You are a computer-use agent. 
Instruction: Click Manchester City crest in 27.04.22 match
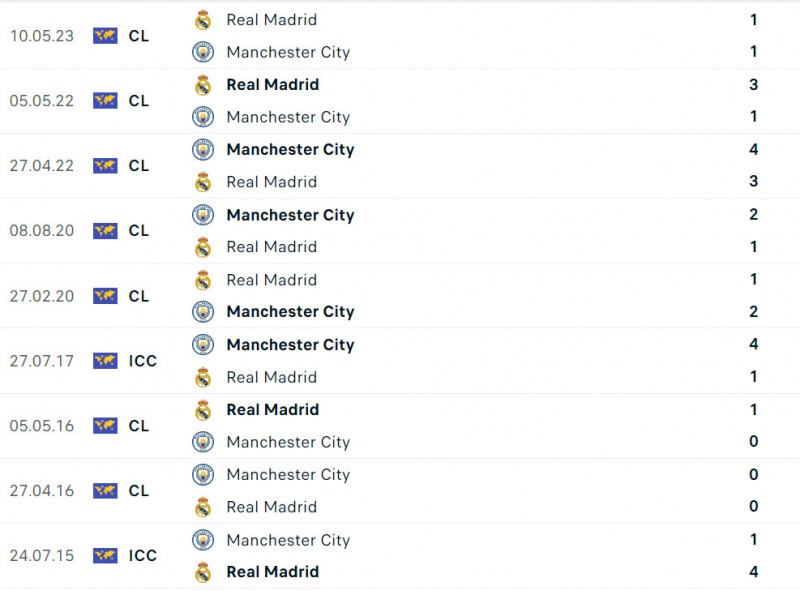pyautogui.click(x=203, y=150)
